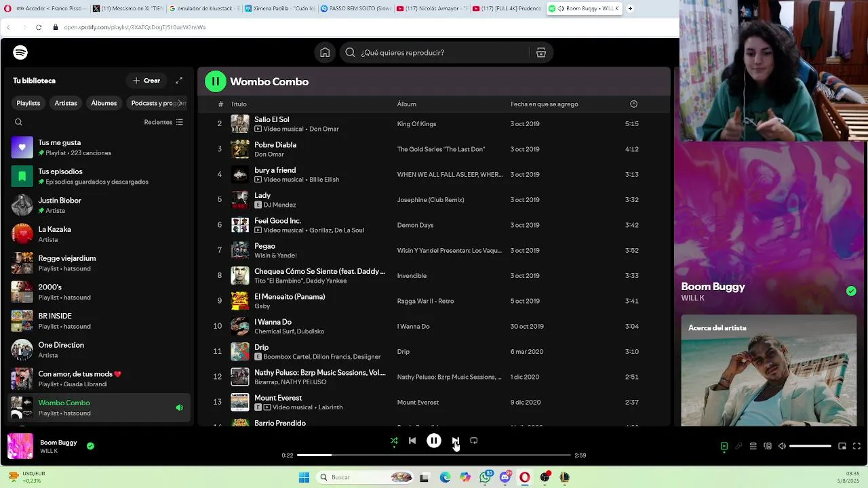This screenshot has width=868, height=488.
Task: Click the song progress bar
Action: 434,455
